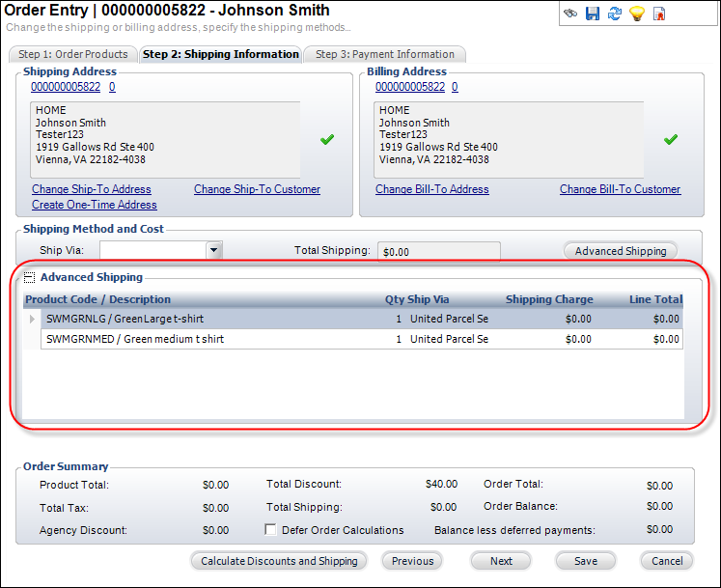Image resolution: width=721 pixels, height=588 pixels.
Task: Click the icon left of the save icon
Action: click(571, 14)
